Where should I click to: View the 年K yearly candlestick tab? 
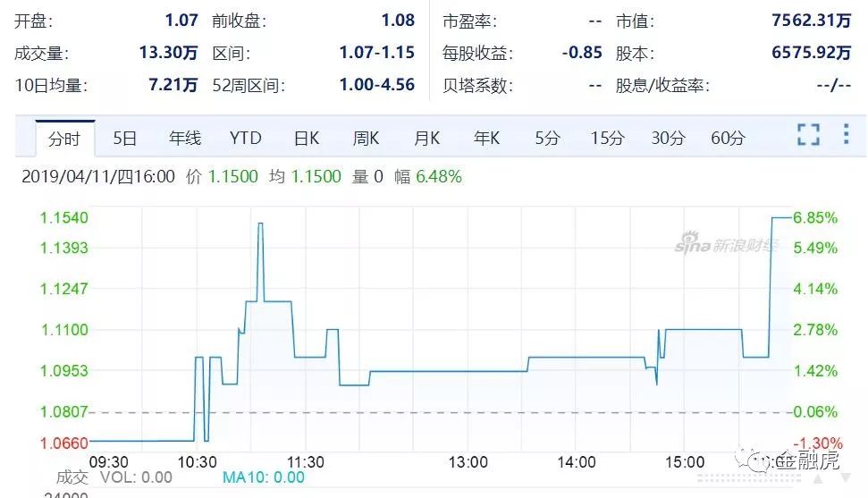(486, 139)
